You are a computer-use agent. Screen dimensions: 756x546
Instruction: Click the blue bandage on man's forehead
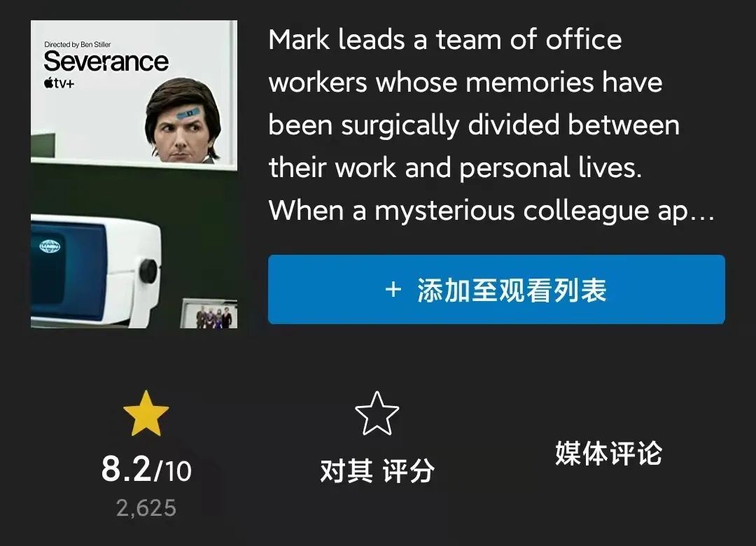[188, 114]
